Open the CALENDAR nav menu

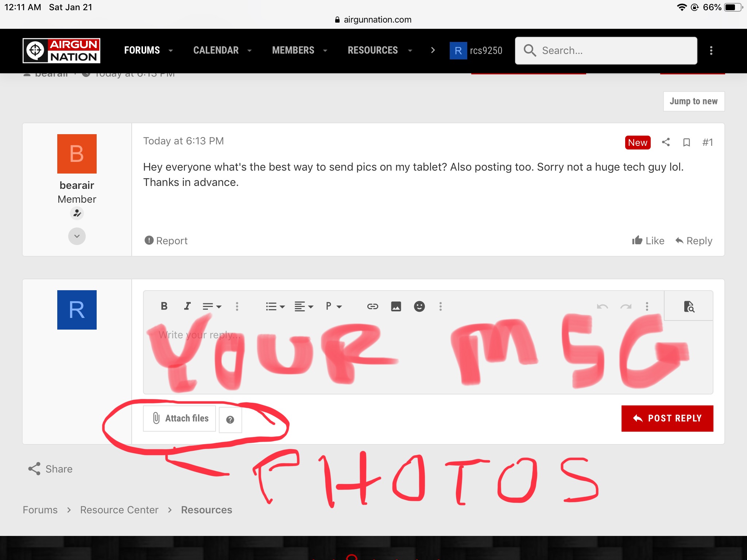[216, 50]
